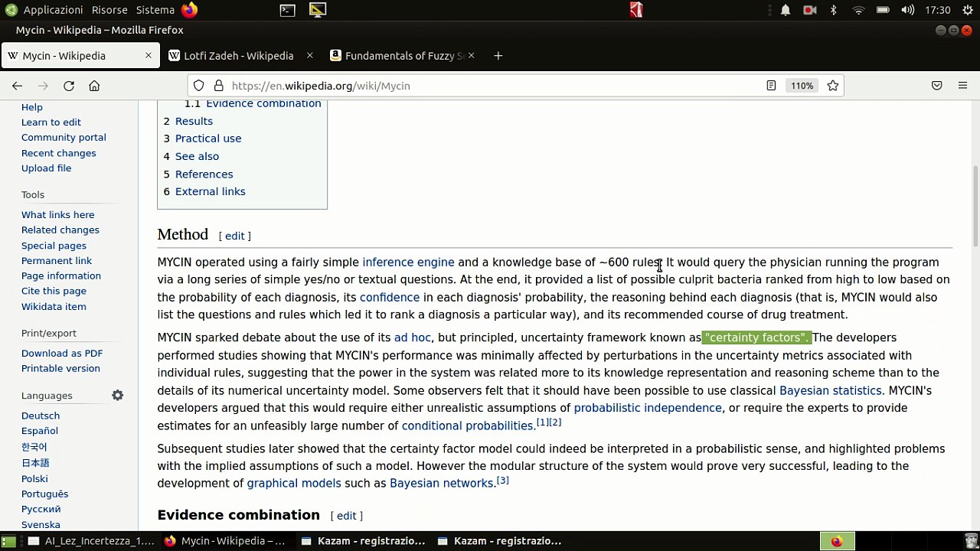Click the Bluetooth tray icon
This screenshot has height=551, width=980.
pos(834,10)
